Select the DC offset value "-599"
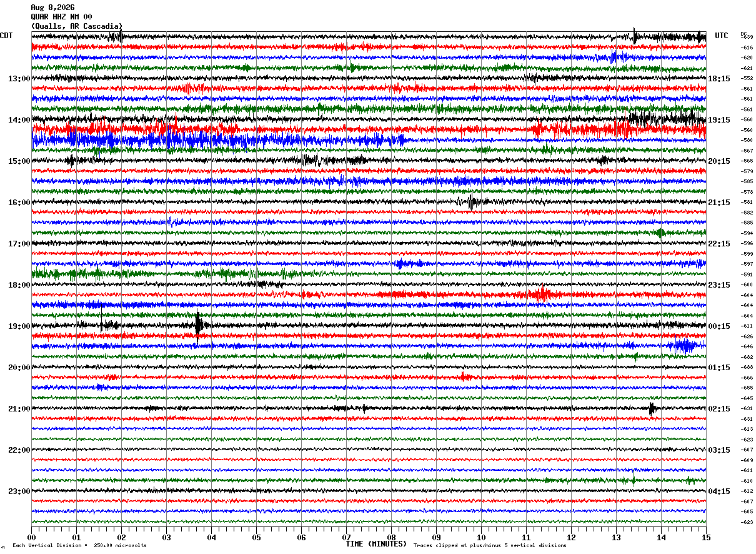 [747, 254]
